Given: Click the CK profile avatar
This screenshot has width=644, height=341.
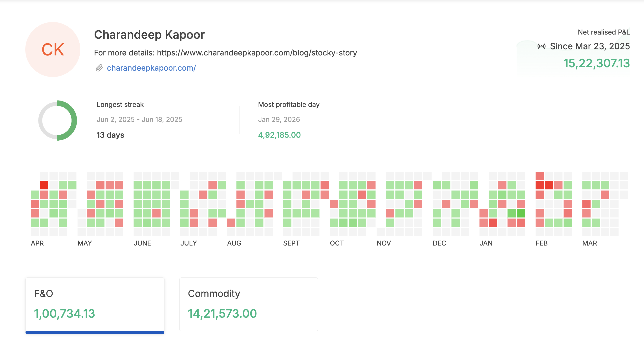Looking at the screenshot, I should pos(53,49).
